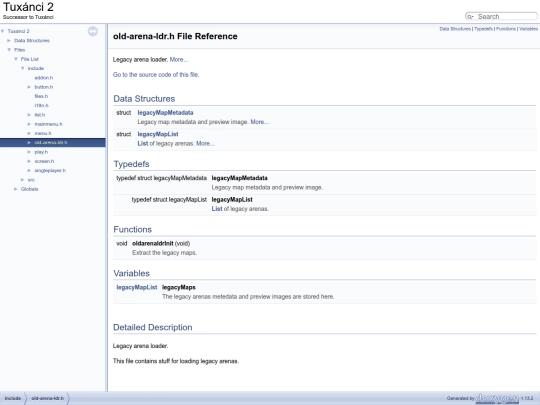Viewport: 540px width, 405px height.
Task: Open Data Structures in the sidebar tree
Action: pos(32,41)
